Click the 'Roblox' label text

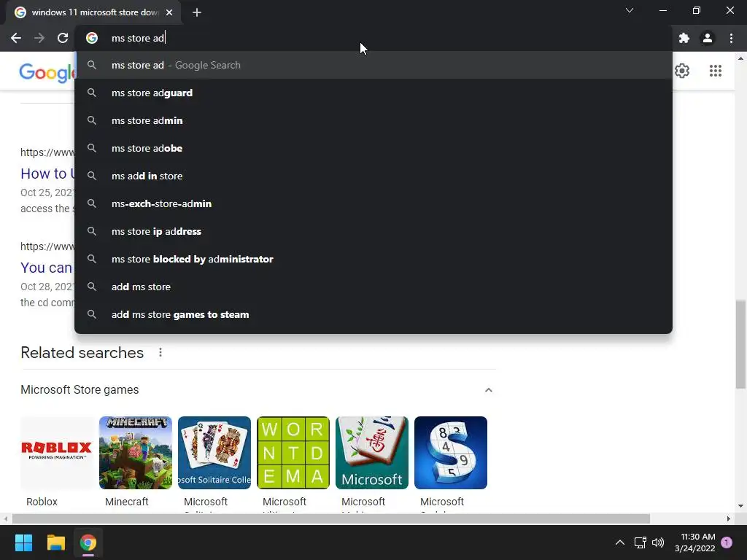tap(42, 502)
